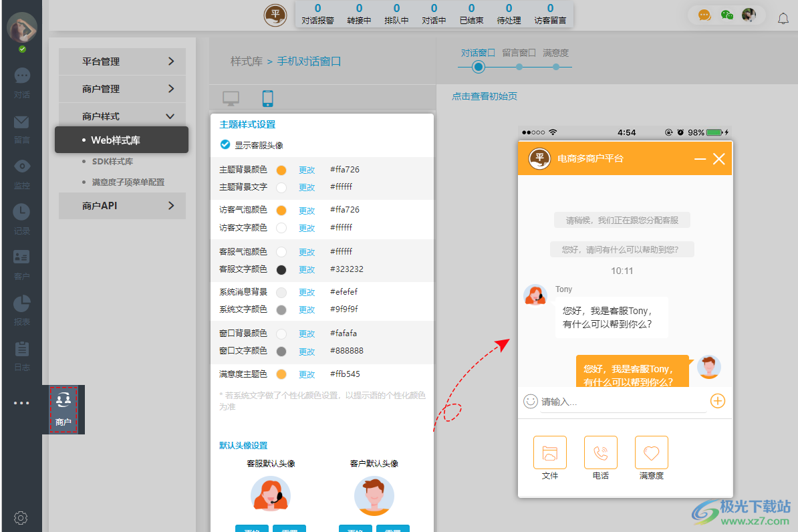
Task: Open the 客户 customer section
Action: (x=22, y=261)
